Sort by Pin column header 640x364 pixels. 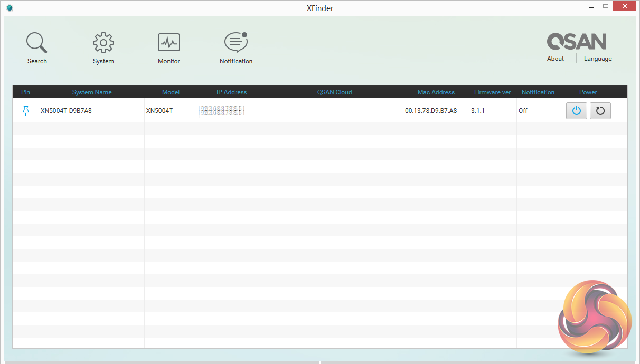pos(25,92)
